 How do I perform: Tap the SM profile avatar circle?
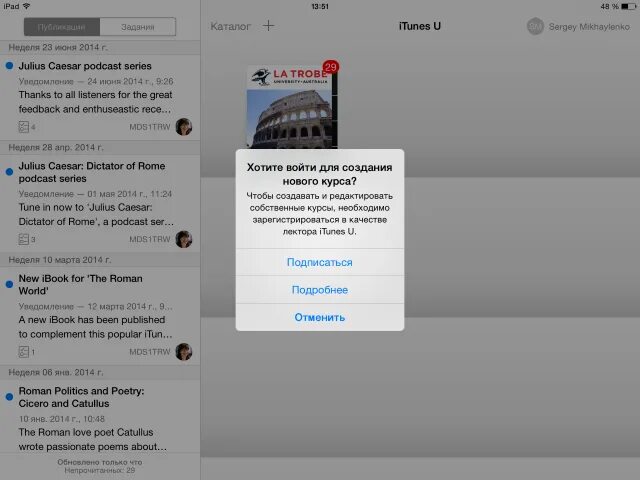(x=535, y=27)
